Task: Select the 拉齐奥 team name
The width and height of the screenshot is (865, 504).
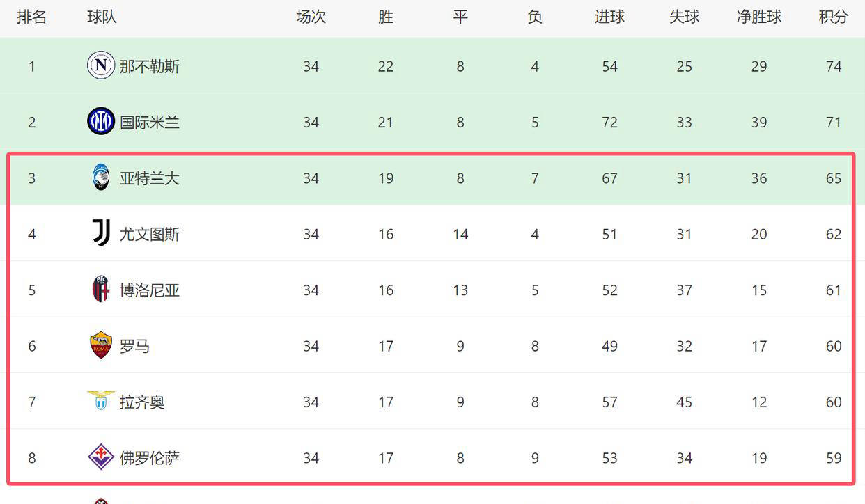Action: 142,402
